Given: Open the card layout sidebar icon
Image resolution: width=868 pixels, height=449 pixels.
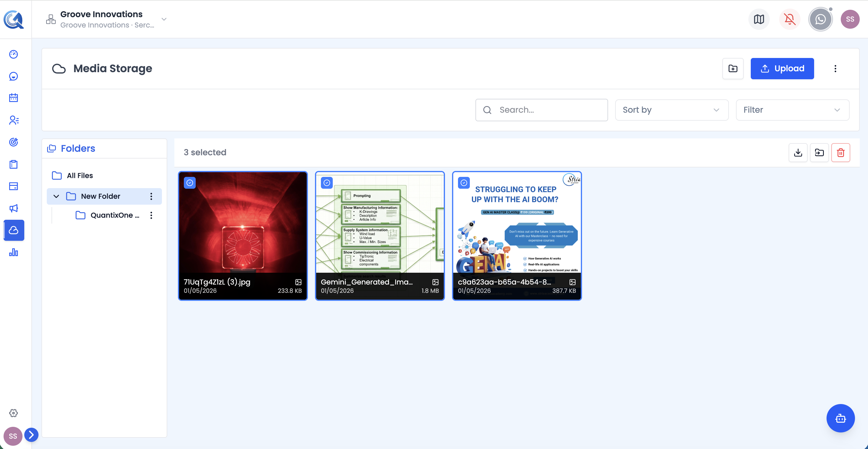Looking at the screenshot, I should (14, 186).
